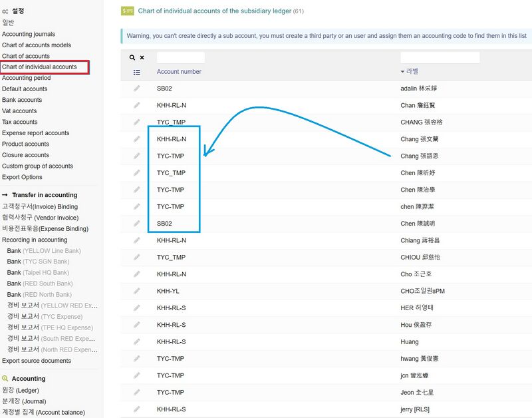Click the edit pencil for the adalin SB02 row
This screenshot has width=532, height=418.
click(x=137, y=89)
